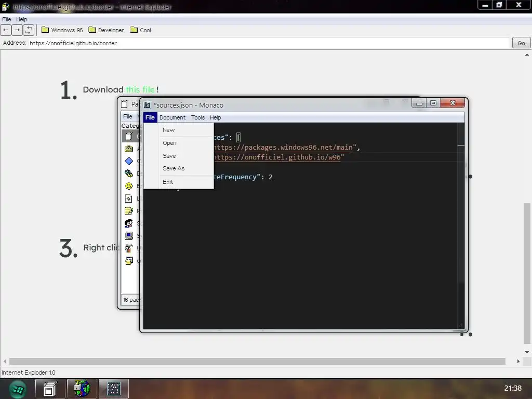Switch to Package Manager box icon on taskbar
532x399 pixels.
point(50,389)
